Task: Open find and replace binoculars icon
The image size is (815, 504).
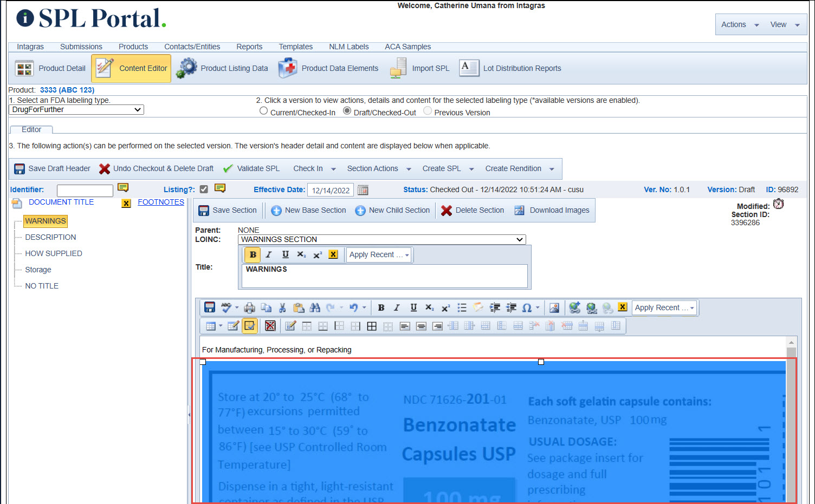Action: 315,307
